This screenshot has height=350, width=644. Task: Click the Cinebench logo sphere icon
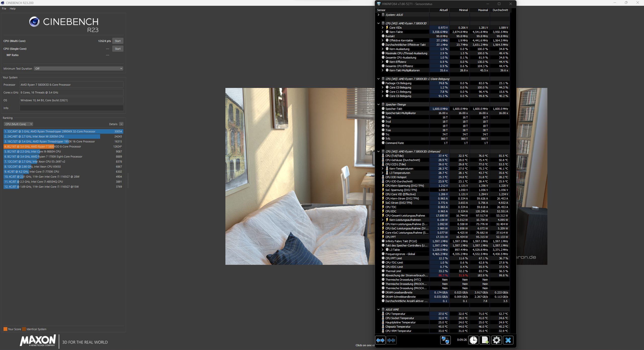pos(34,22)
